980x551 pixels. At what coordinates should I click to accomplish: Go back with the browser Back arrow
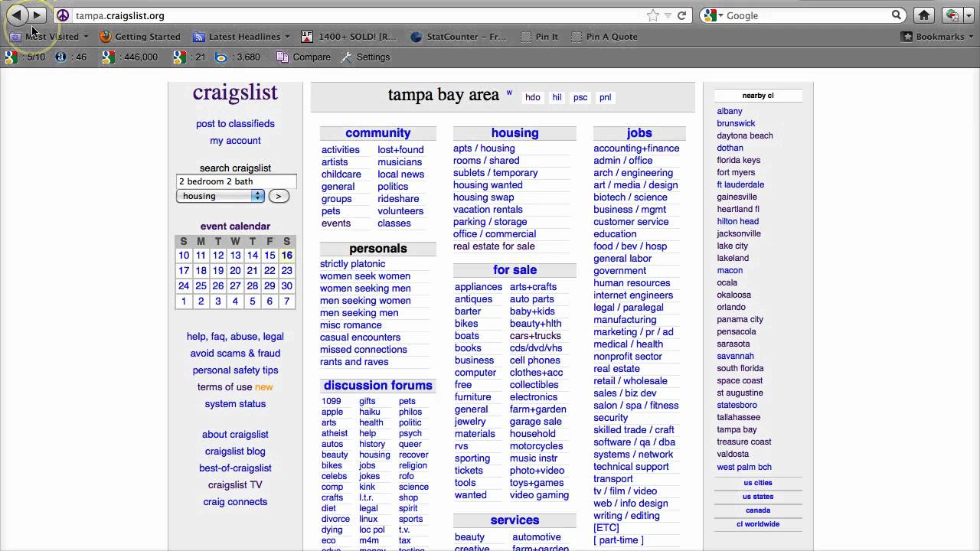[17, 15]
